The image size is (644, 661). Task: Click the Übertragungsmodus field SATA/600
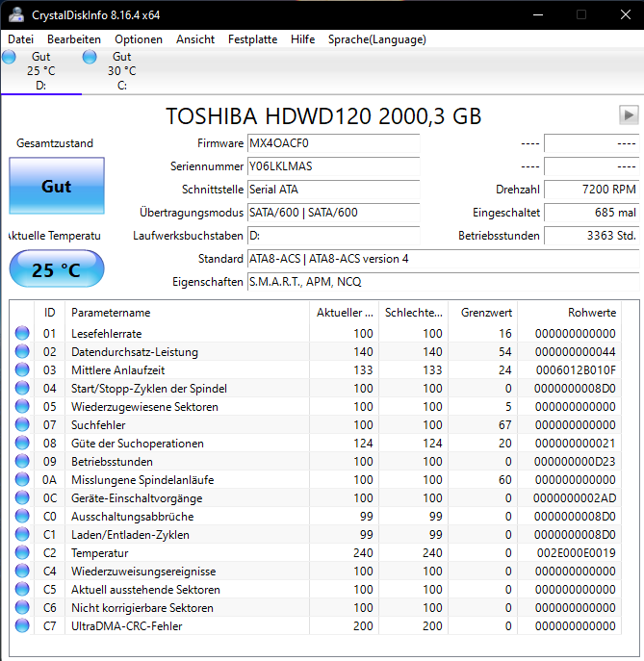click(333, 212)
